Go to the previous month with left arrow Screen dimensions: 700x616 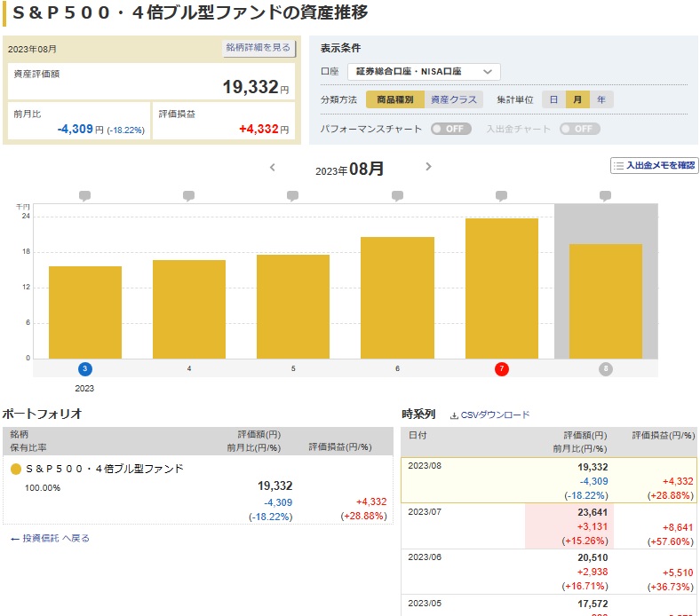[273, 167]
